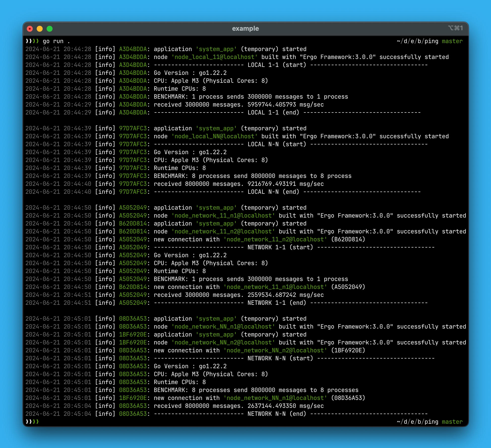Screen dimensions: 491x448
Task: Click the 'LOCAL 1-1 (start)' separator text
Action: pos(277,65)
